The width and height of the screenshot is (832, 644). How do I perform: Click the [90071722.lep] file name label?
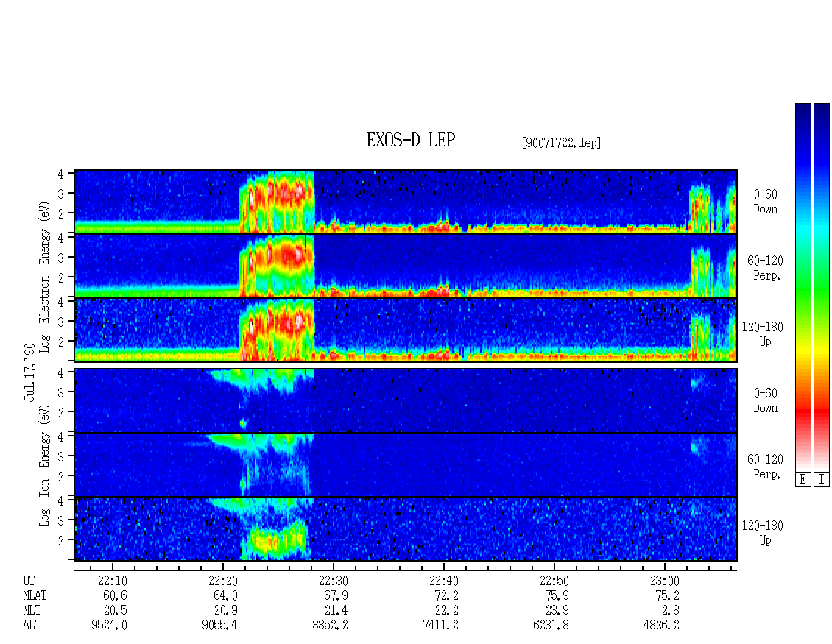(561, 143)
